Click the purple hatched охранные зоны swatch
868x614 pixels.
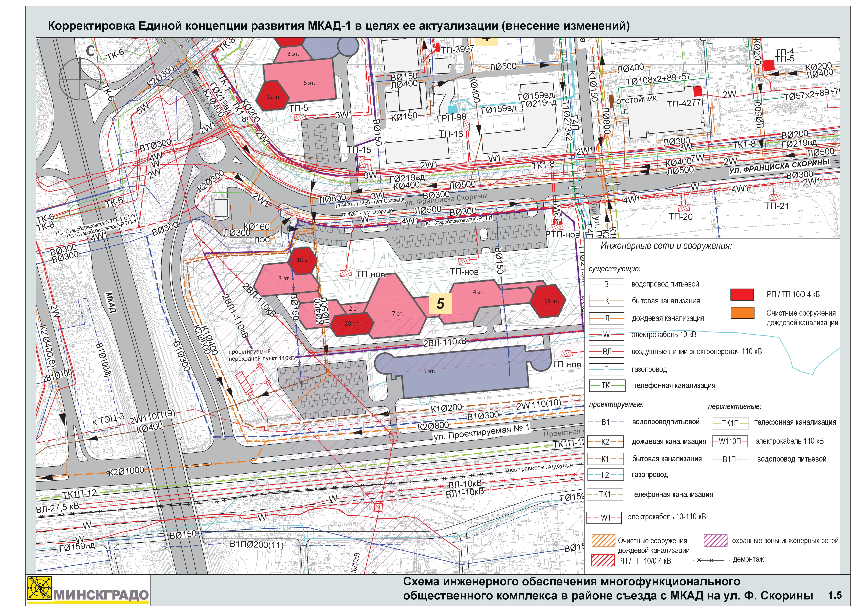715,541
